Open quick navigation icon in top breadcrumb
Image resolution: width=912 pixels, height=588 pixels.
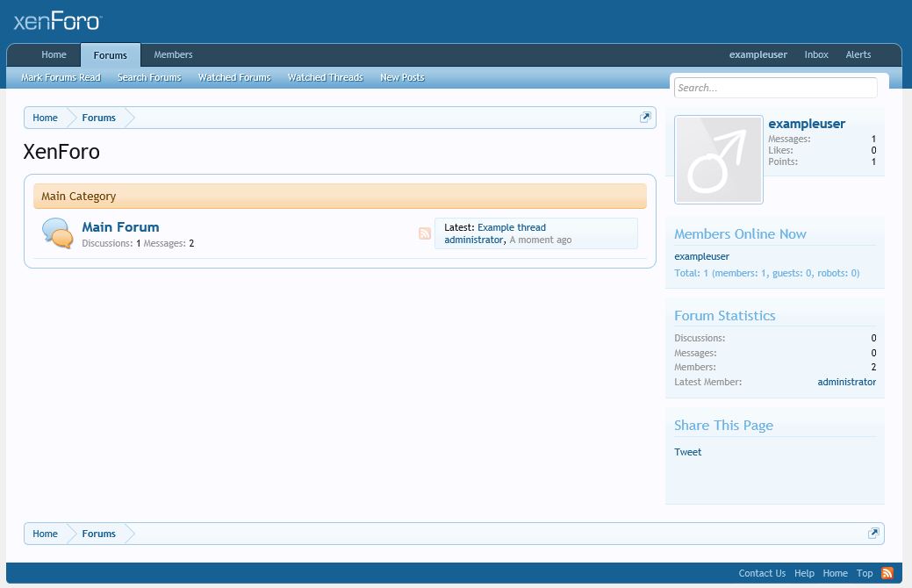645,118
